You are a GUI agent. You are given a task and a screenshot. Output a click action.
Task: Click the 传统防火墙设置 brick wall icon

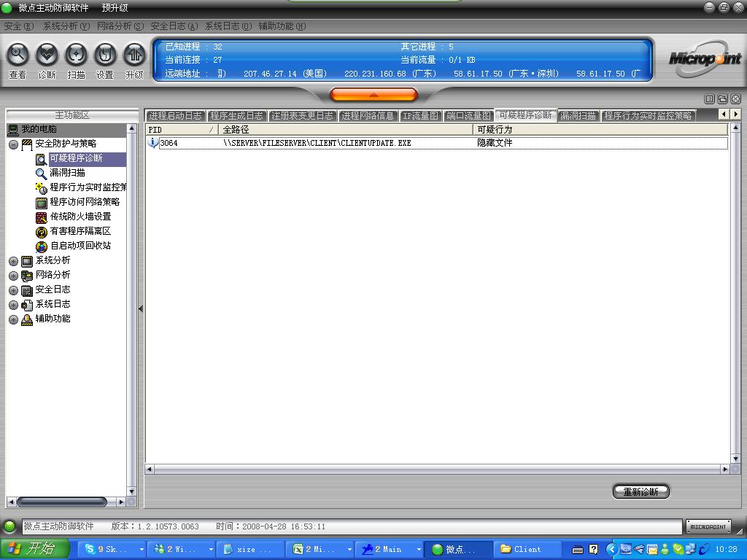[42, 217]
